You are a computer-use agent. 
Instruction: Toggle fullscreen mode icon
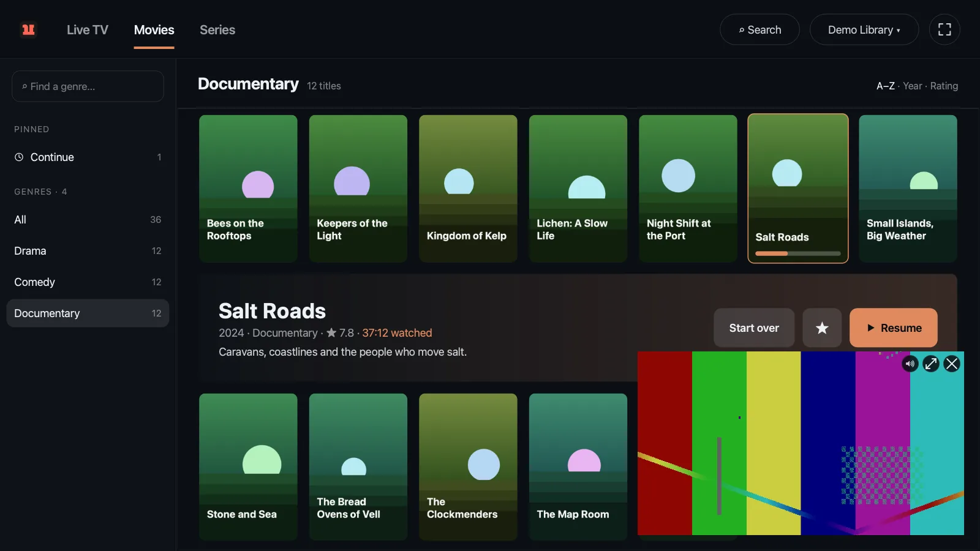(x=944, y=29)
